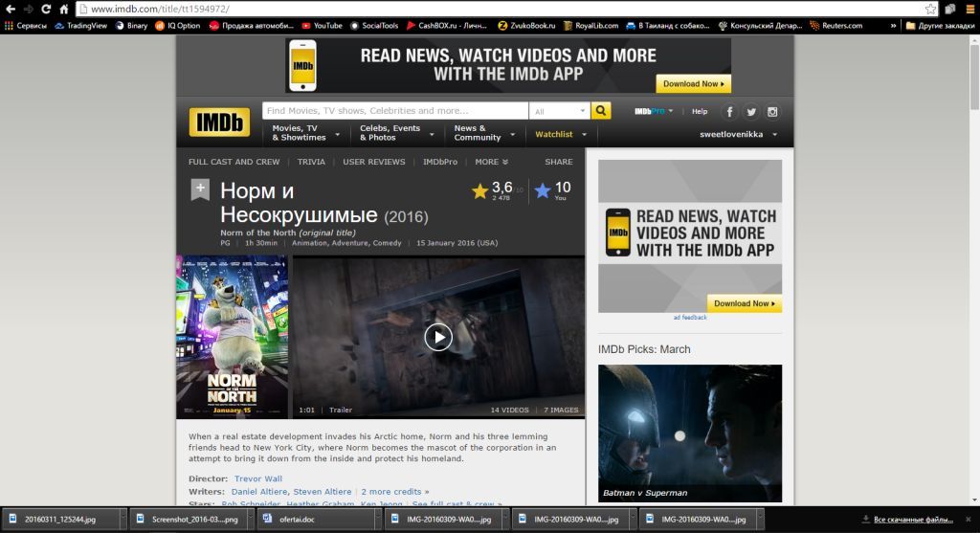Add Norm of the North to watchlist ribbon

[200, 190]
